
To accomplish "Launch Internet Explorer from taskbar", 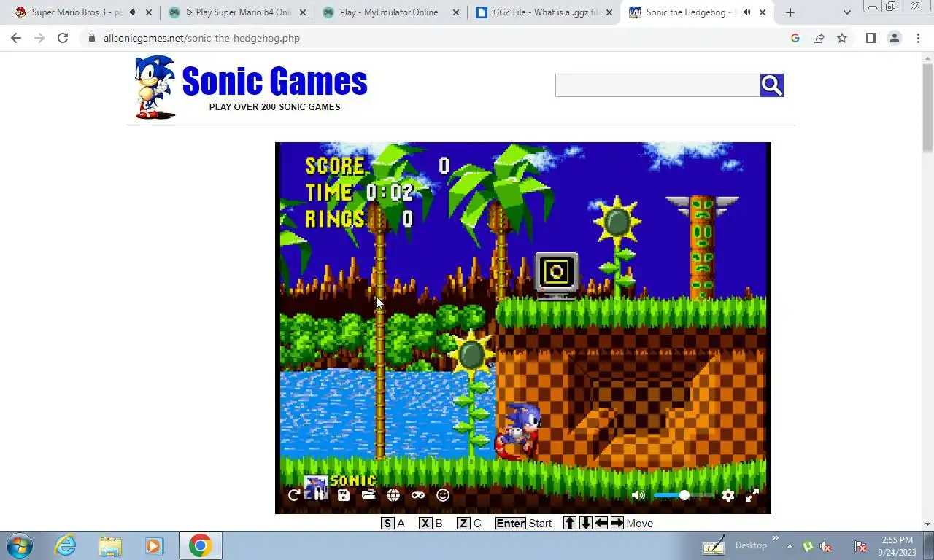I will (x=66, y=545).
